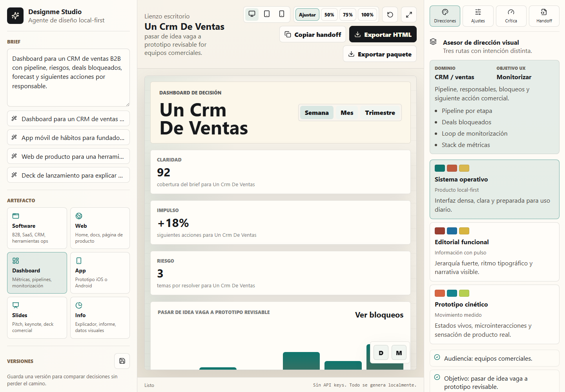
Task: Use the App móvil de hábitos preset
Action: 68,138
